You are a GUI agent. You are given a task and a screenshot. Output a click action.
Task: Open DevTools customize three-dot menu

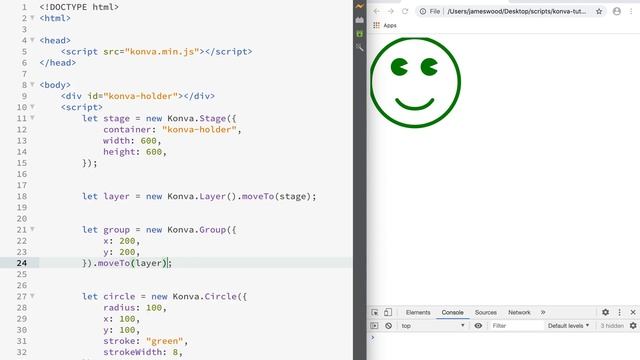[620, 312]
